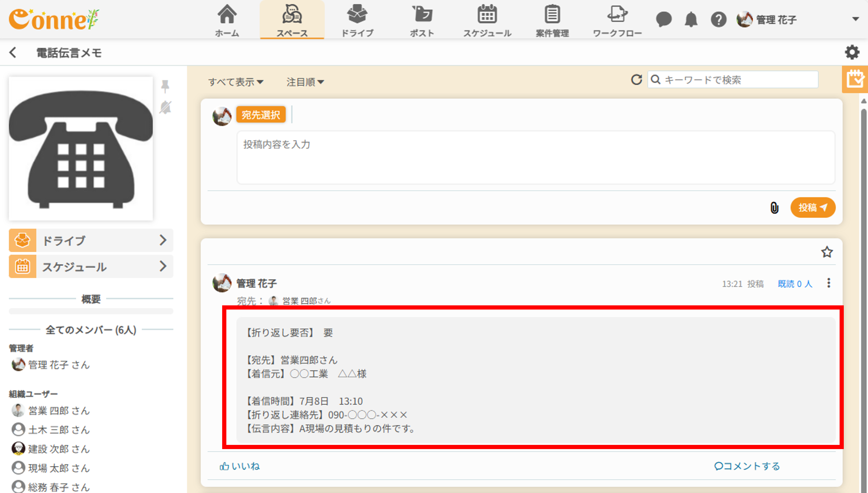Expand the sidebar ドライブ chevron

coord(163,241)
